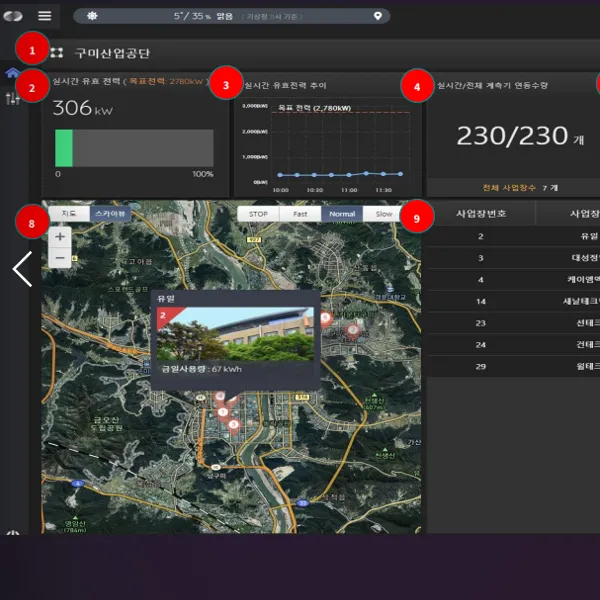Click the 사업장번호 column header
Image resolution: width=600 pixels, height=600 pixels.
click(481, 214)
